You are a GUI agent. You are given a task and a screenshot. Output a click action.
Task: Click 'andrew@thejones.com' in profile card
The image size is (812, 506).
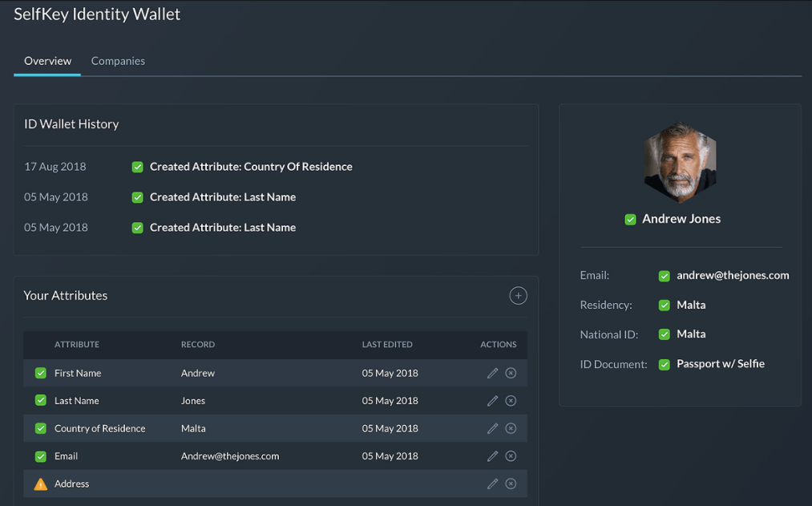click(x=733, y=276)
